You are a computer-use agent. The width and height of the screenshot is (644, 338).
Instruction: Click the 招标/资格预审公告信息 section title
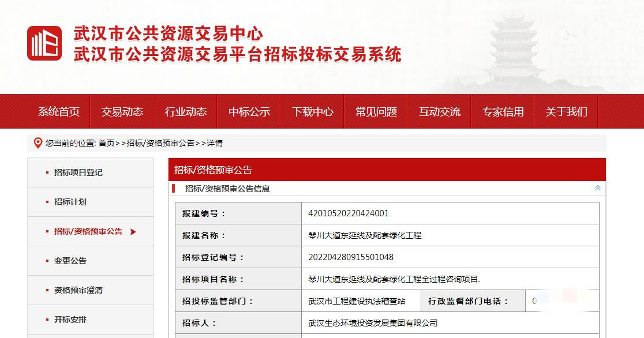tap(227, 189)
